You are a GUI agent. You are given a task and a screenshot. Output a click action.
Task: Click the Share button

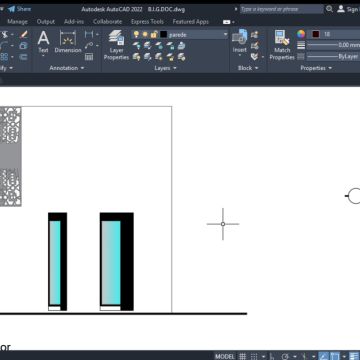19,9
